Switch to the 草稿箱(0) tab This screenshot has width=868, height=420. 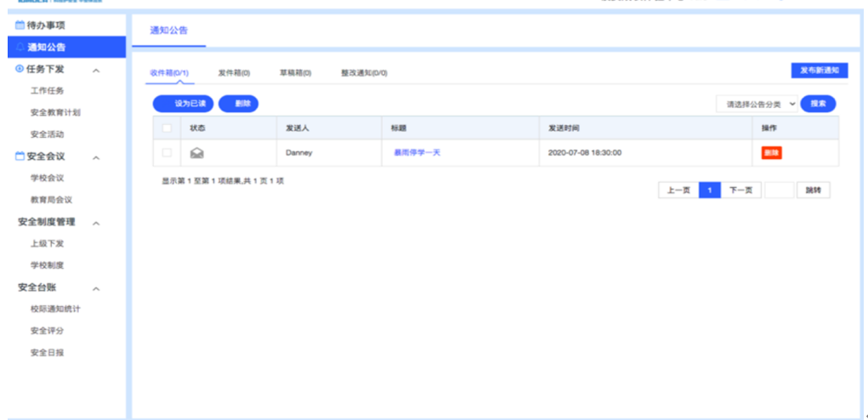click(x=295, y=73)
